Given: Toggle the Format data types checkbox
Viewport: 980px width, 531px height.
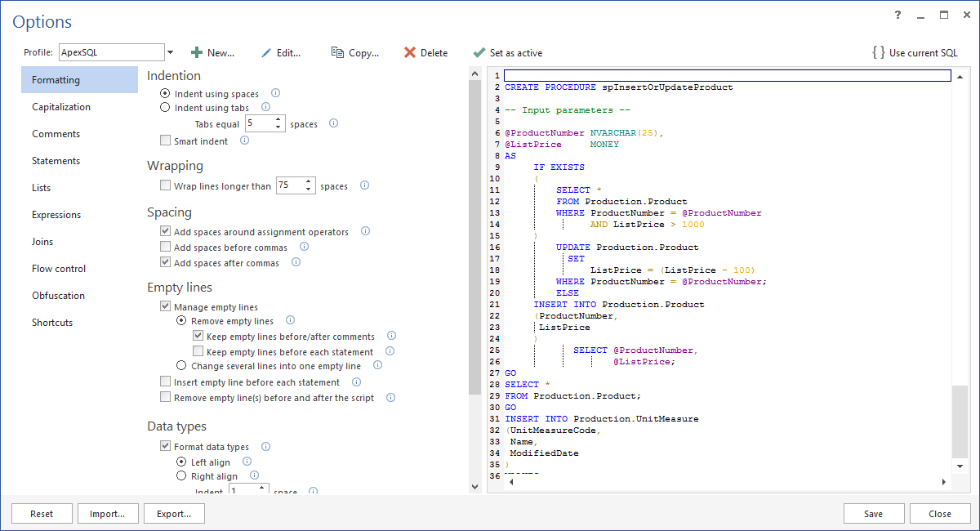Looking at the screenshot, I should (166, 447).
